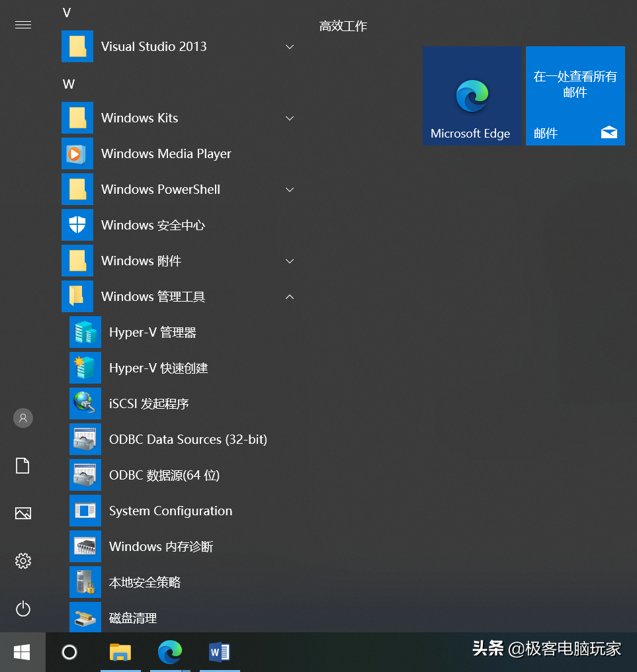
Task: Select the ODBC 数据源(64 位) label
Action: click(164, 475)
